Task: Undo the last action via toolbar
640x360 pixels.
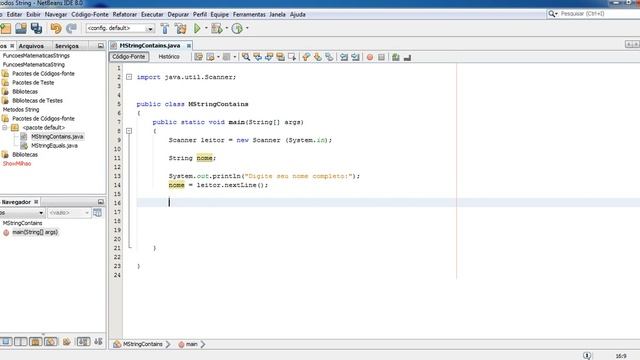Action: 56,29
